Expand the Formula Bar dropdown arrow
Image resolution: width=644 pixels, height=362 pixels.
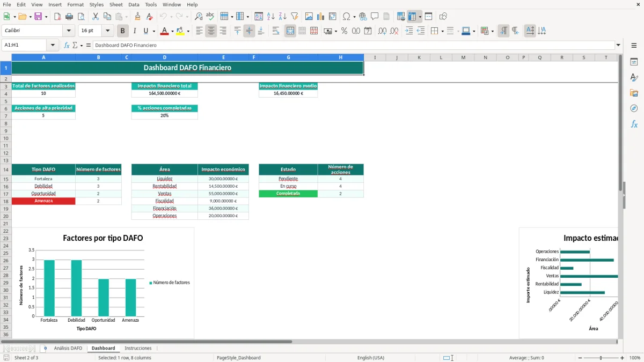point(618,45)
